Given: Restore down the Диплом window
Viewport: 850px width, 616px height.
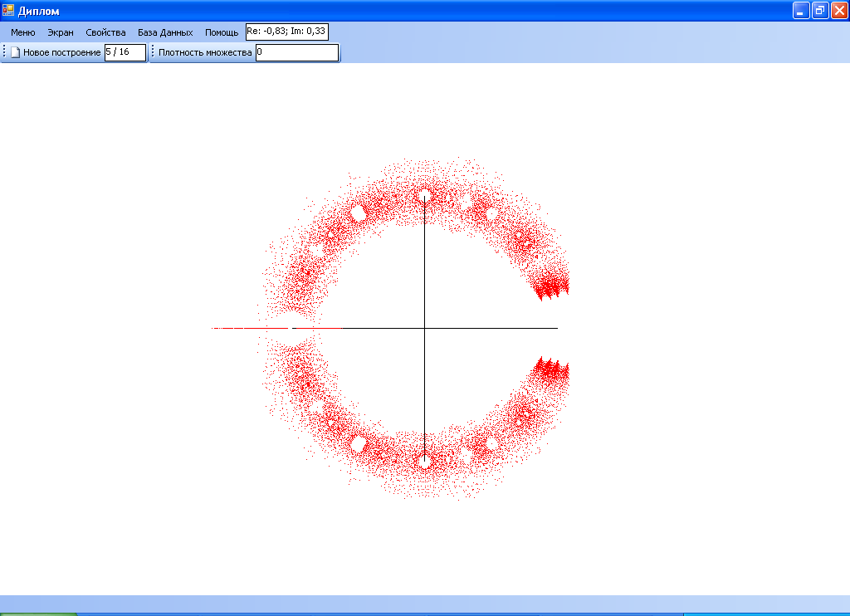Looking at the screenshot, I should click(820, 11).
